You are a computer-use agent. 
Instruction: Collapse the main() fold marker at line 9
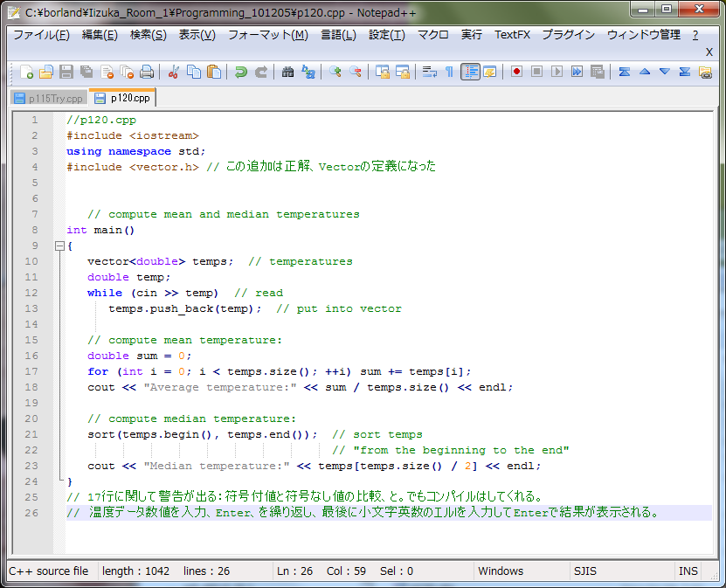tap(59, 246)
